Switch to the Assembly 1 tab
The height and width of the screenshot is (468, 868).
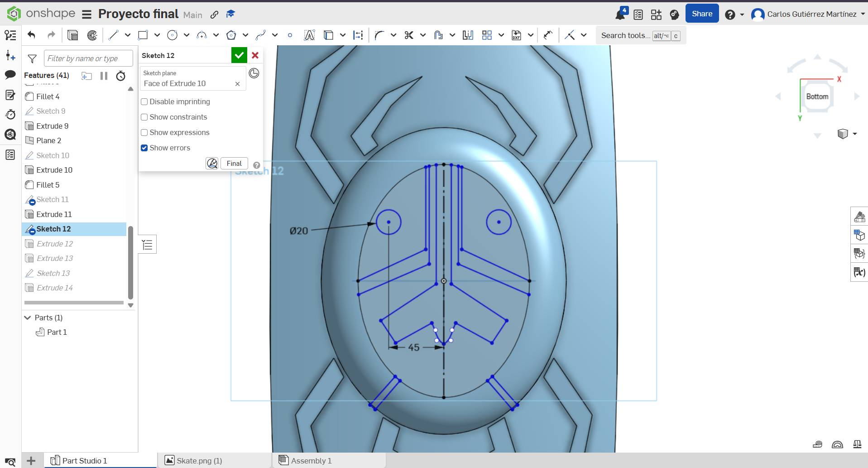(311, 460)
